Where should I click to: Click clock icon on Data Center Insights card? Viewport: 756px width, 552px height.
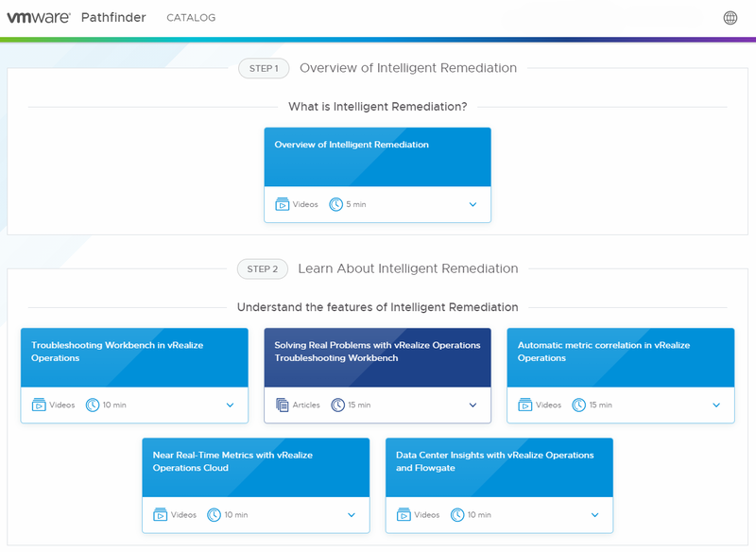click(x=457, y=515)
